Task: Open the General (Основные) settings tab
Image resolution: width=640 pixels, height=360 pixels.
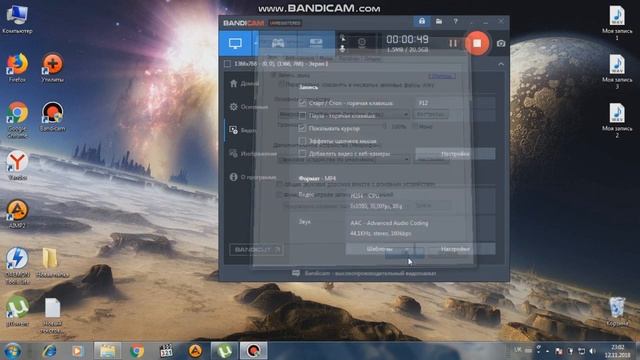Action: point(248,107)
